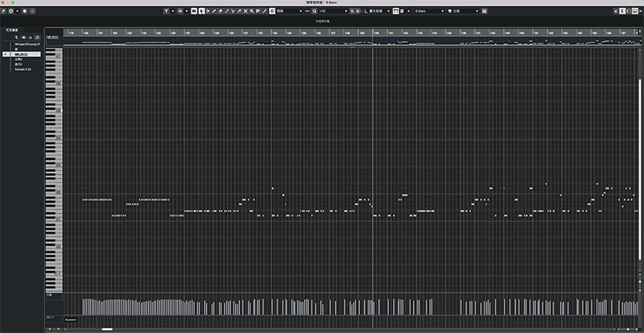644x333 pixels.
Task: Select the Draw pencil tool
Action: (214, 11)
